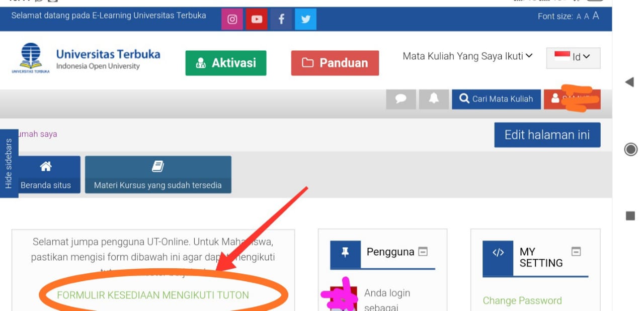Click the Hide sidebars tab
The image size is (644, 311).
pos(9,164)
